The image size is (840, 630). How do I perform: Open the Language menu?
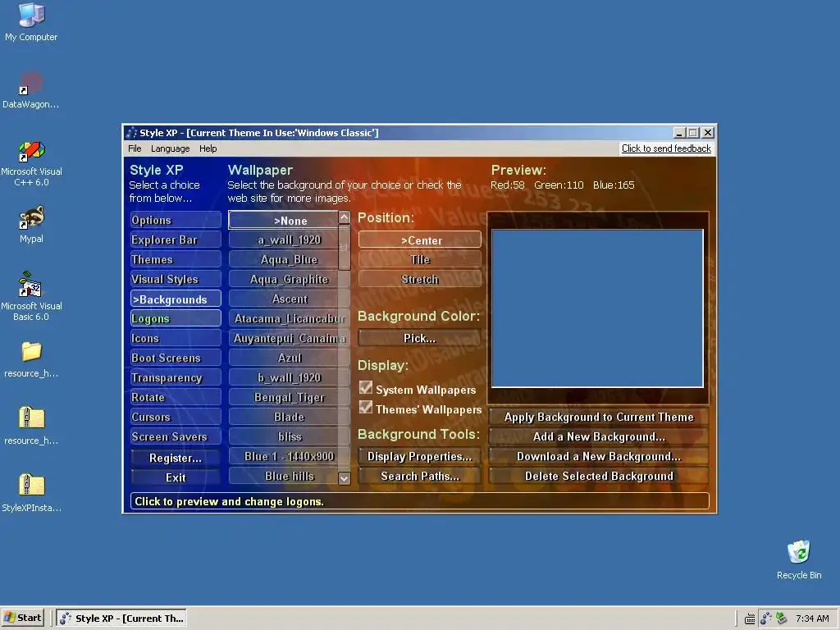tap(170, 148)
